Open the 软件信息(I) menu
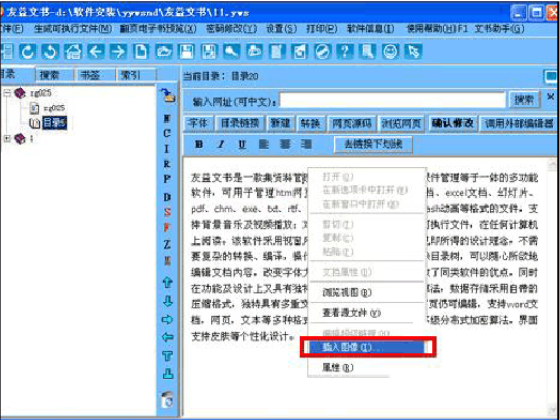 pyautogui.click(x=371, y=29)
